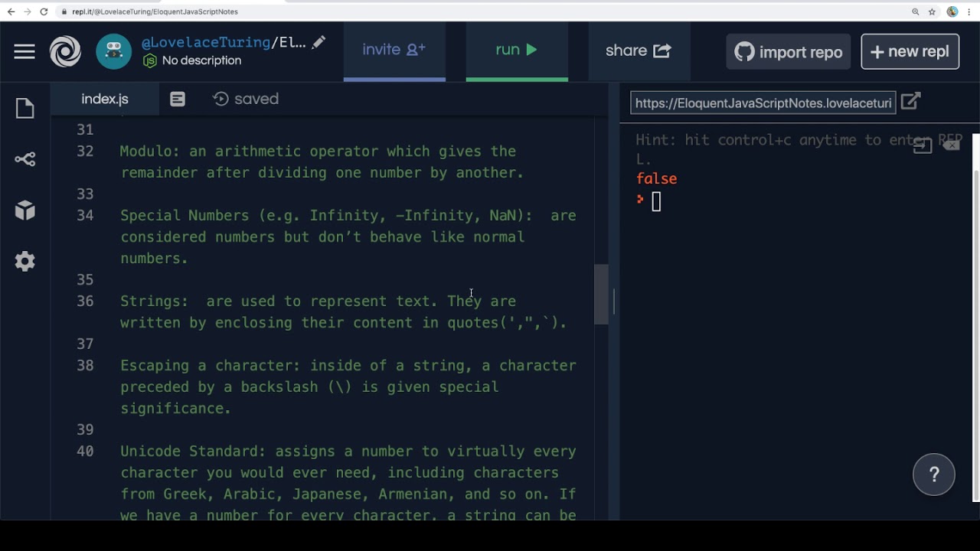
Task: Open web preview in new tab
Action: [910, 102]
